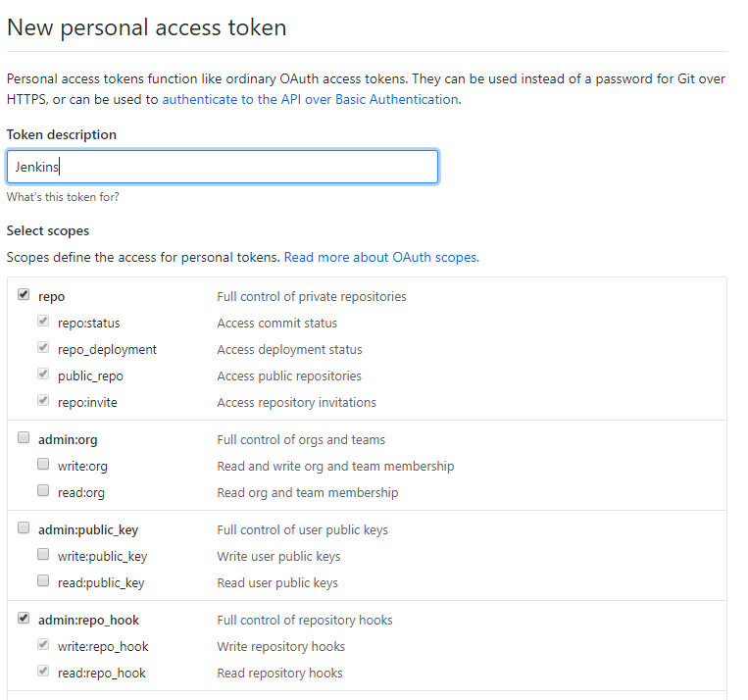
Task: Toggle the public_repo scope checkbox
Action: [43, 375]
